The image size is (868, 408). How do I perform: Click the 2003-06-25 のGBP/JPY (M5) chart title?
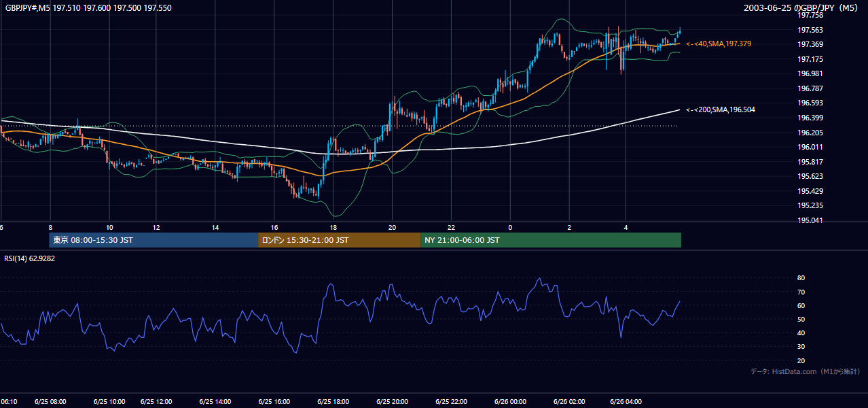tap(802, 8)
